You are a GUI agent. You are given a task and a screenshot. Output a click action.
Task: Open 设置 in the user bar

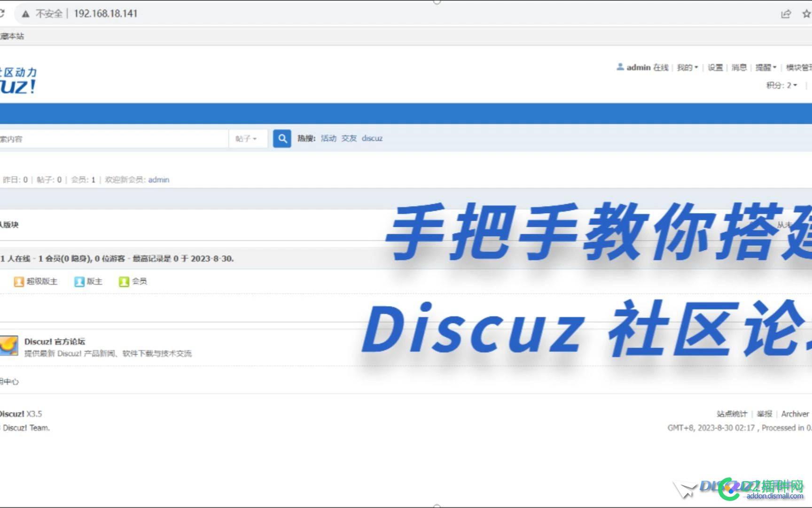(715, 67)
